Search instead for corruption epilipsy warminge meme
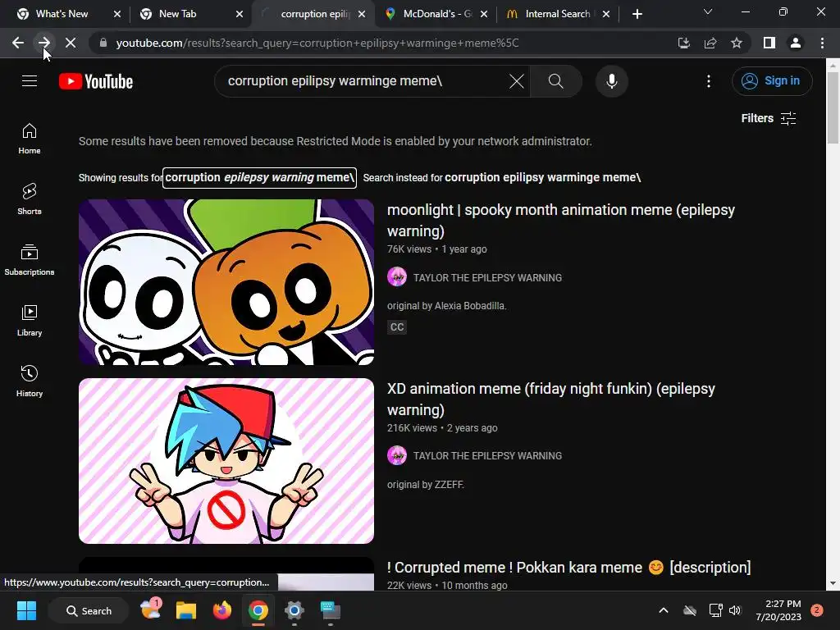This screenshot has width=840, height=630. pos(543,178)
